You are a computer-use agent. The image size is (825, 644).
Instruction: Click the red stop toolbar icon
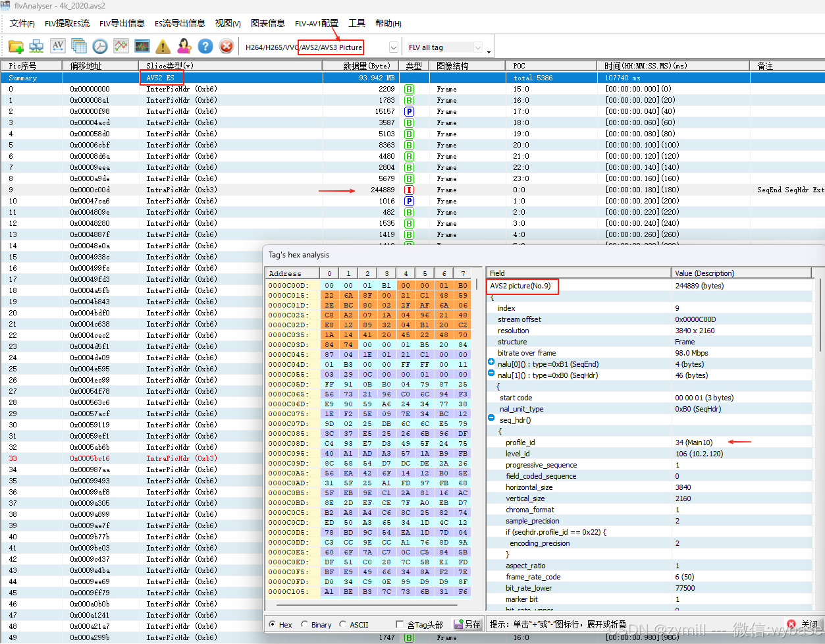[x=226, y=46]
